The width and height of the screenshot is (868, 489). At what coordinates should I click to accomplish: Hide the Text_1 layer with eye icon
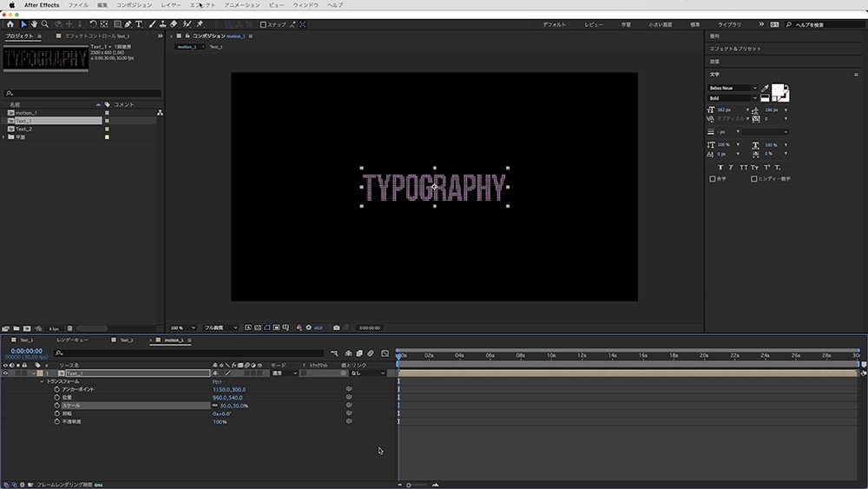coord(5,373)
